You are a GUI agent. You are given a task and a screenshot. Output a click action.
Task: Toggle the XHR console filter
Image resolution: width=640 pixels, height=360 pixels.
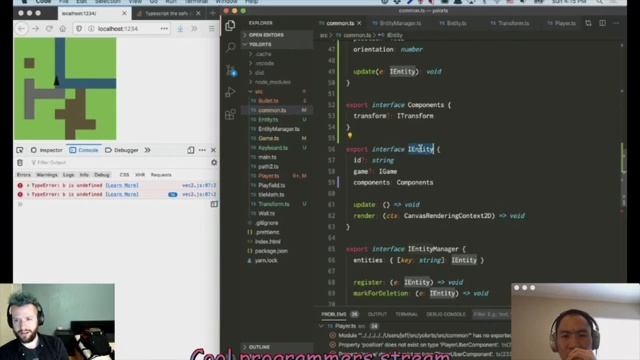pyautogui.click(x=140, y=175)
